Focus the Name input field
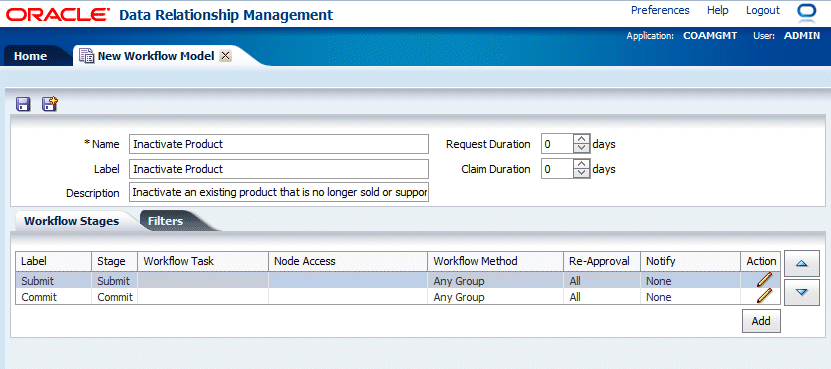The height and width of the screenshot is (369, 831). click(279, 144)
